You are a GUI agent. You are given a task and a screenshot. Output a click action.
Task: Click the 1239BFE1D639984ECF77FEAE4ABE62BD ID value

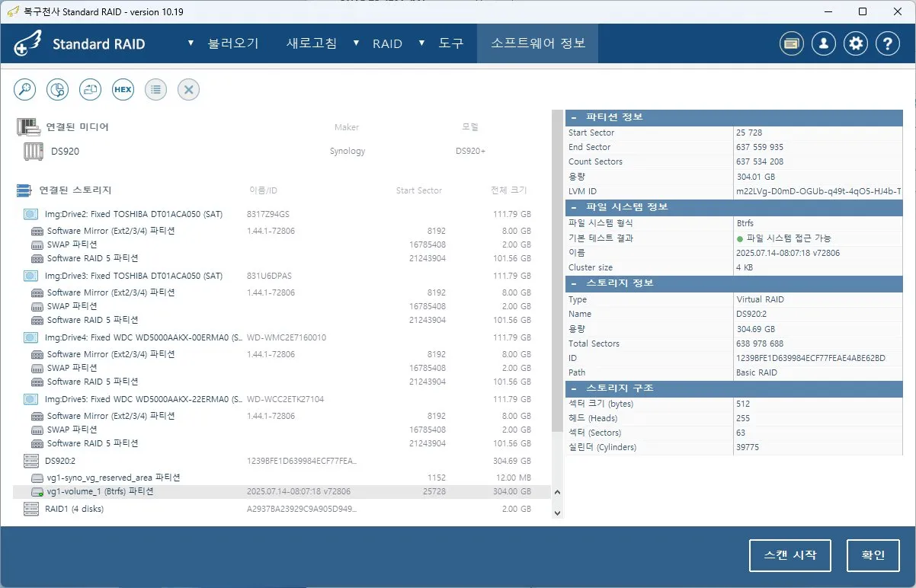pyautogui.click(x=811, y=358)
